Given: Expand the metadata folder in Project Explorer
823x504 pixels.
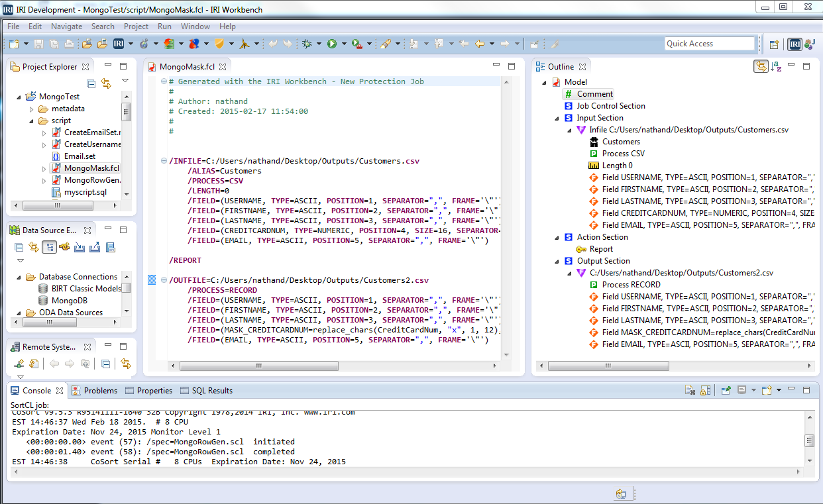Looking at the screenshot, I should [x=32, y=109].
